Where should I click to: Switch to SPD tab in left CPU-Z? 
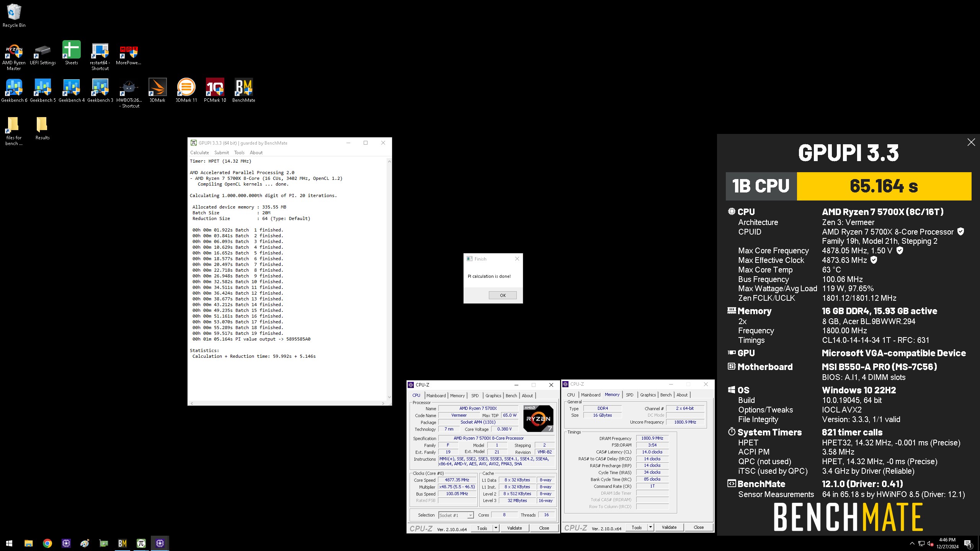(475, 396)
